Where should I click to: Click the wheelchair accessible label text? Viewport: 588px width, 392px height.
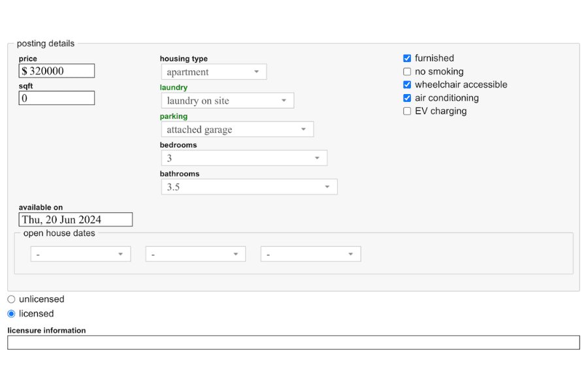(x=461, y=84)
